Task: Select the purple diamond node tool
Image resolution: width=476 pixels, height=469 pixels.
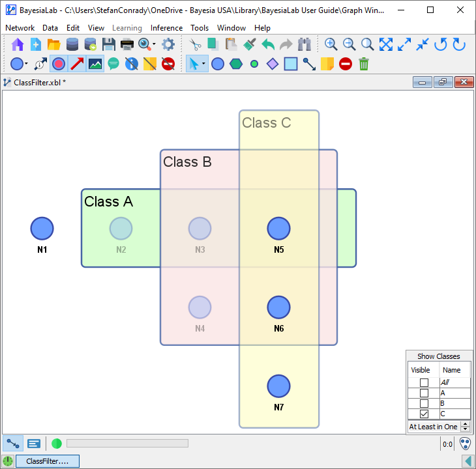Action: (273, 64)
